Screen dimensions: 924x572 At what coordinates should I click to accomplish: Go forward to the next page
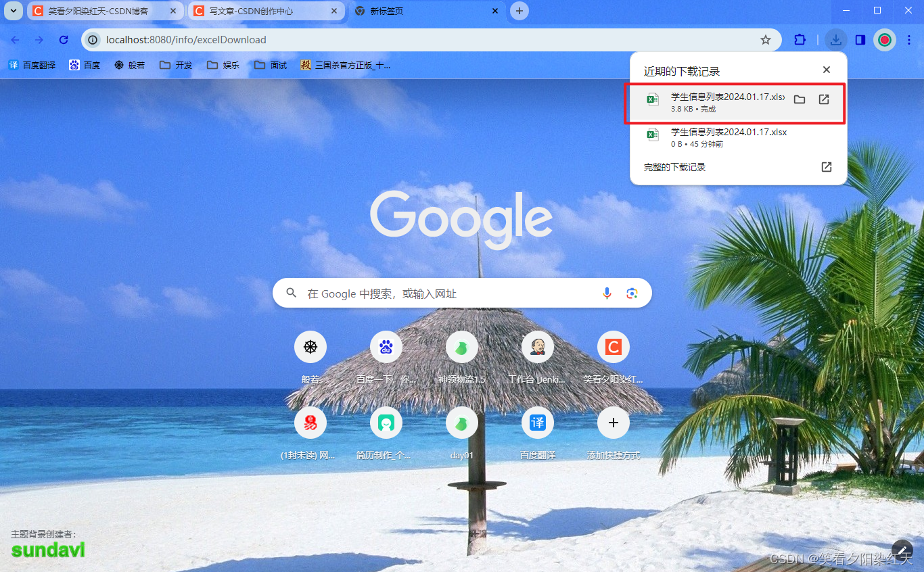point(39,40)
